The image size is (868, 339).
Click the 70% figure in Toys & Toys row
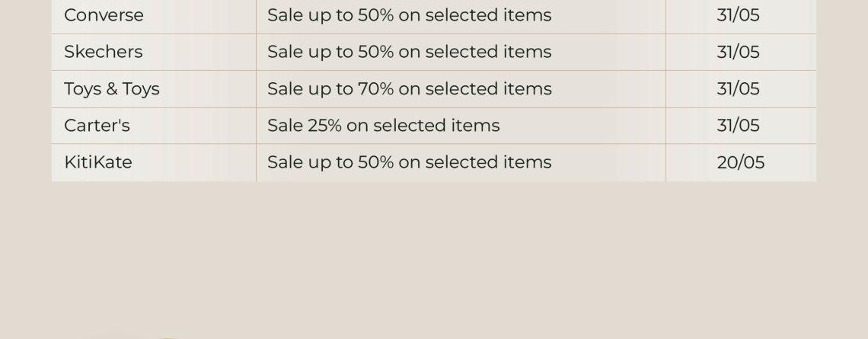(x=376, y=88)
